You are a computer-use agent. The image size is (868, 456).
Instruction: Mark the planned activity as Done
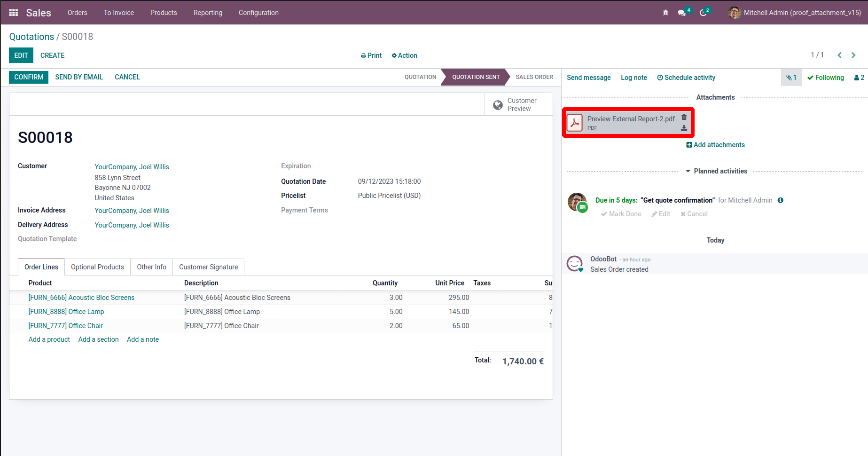(621, 214)
